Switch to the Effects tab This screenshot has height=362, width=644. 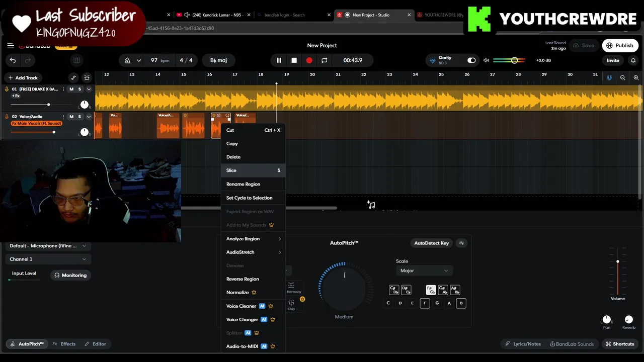point(64,344)
